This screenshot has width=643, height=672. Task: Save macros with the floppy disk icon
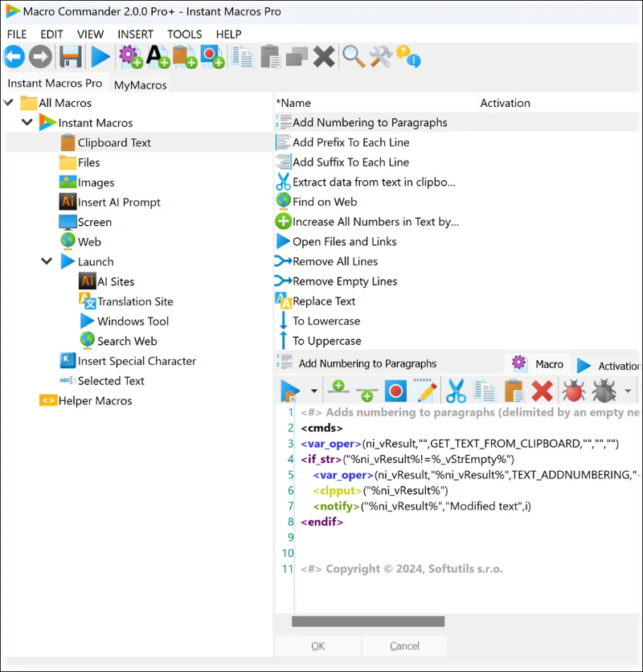point(71,56)
